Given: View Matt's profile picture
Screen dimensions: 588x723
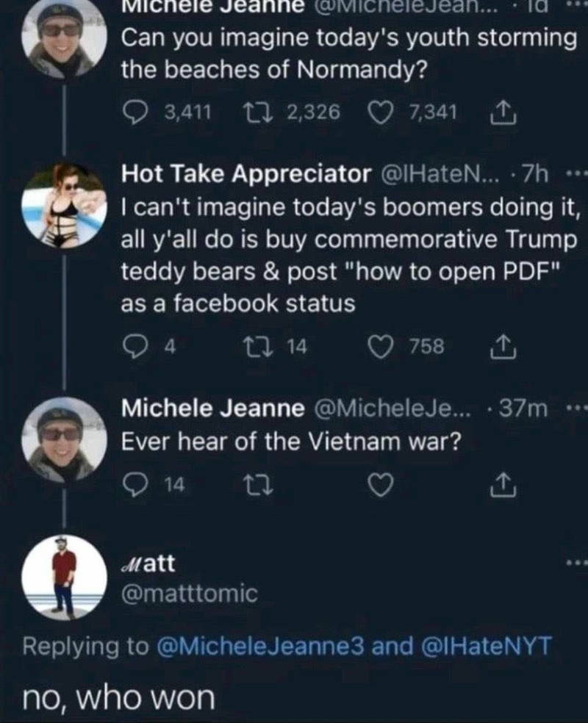Looking at the screenshot, I should tap(64, 578).
